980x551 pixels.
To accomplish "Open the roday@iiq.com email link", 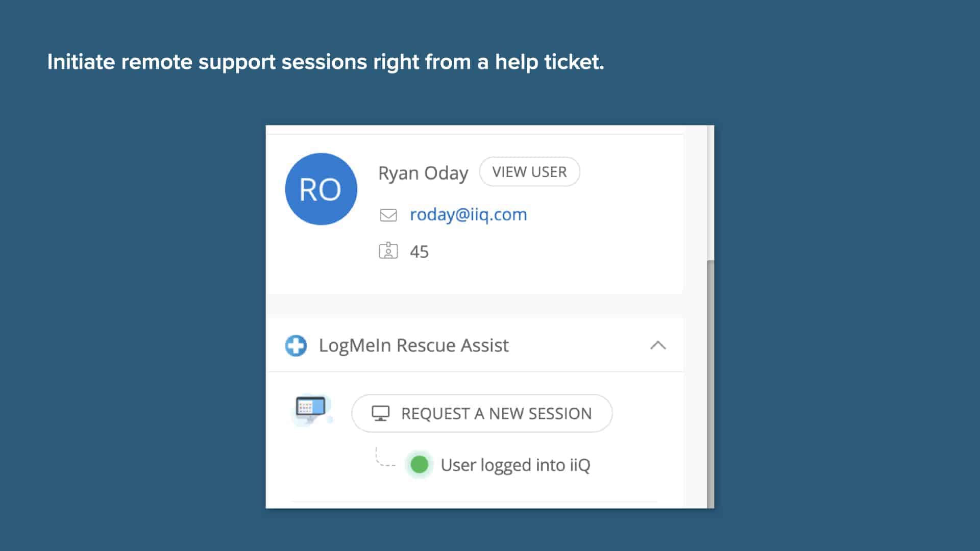I will (468, 214).
